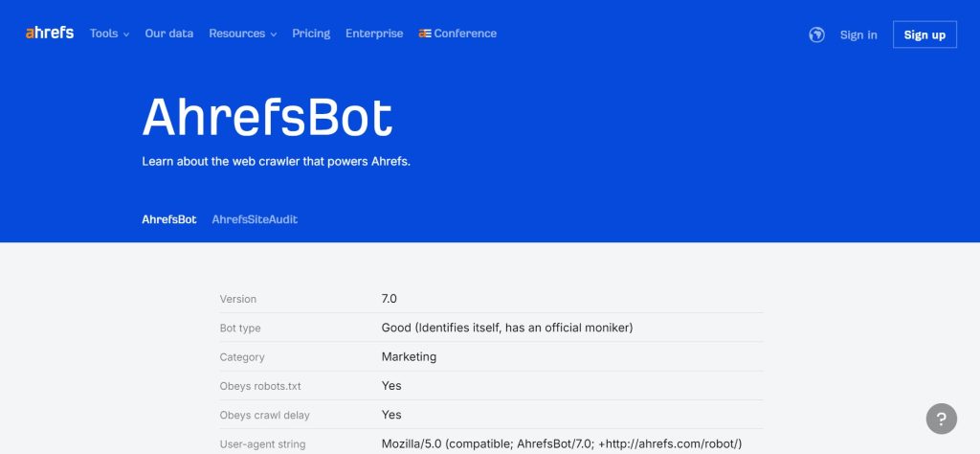
Task: Click the user-agent string value text
Action: coord(561,443)
